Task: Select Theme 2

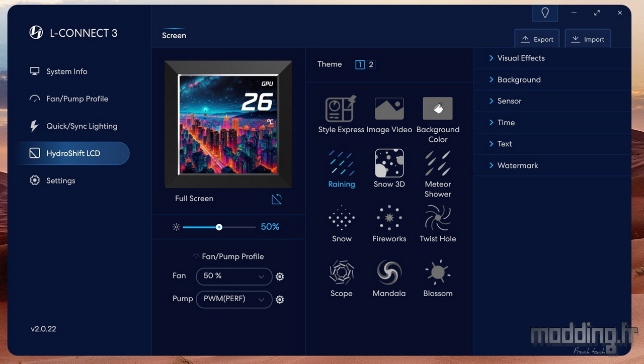Action: coord(371,64)
